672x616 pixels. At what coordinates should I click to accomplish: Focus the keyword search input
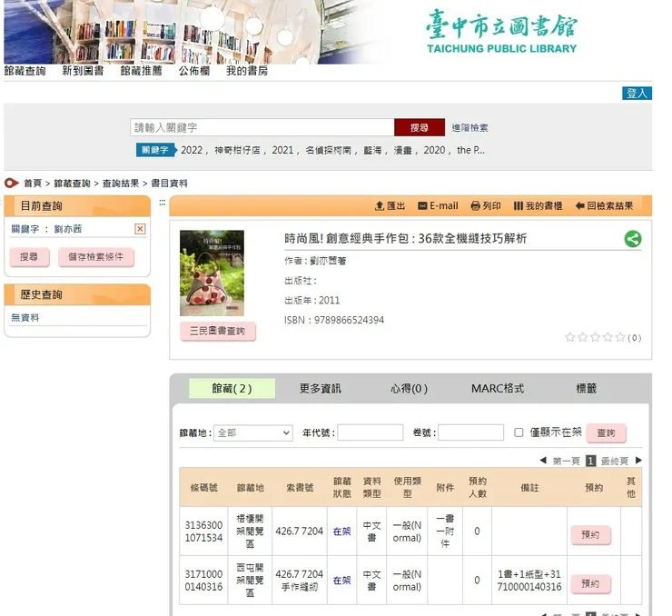click(262, 127)
